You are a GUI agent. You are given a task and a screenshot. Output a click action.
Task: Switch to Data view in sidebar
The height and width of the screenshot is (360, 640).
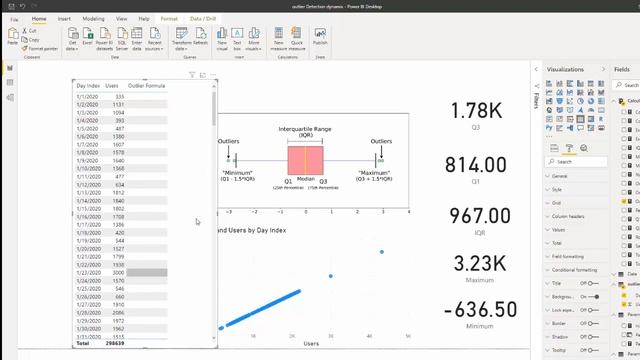click(10, 82)
